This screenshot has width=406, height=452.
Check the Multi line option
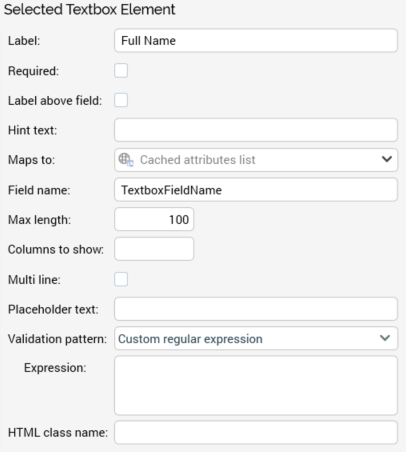[x=121, y=279]
